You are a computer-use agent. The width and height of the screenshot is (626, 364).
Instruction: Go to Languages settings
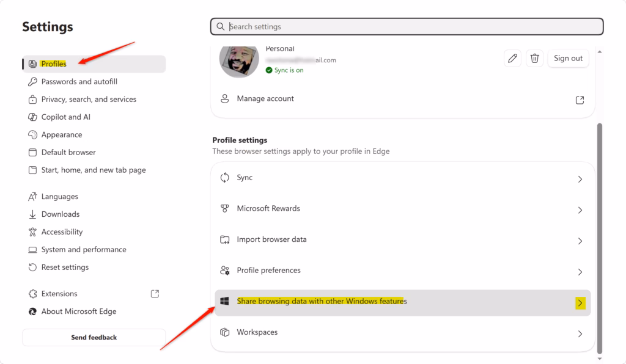coord(94,197)
